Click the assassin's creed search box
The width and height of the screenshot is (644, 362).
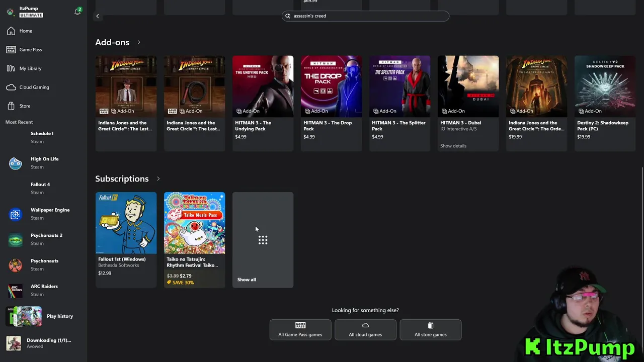tap(365, 16)
